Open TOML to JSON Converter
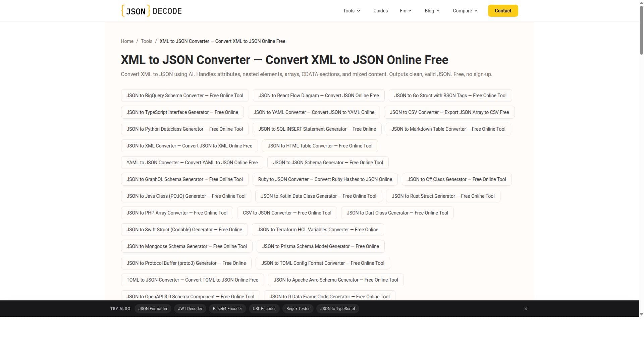 [192, 280]
